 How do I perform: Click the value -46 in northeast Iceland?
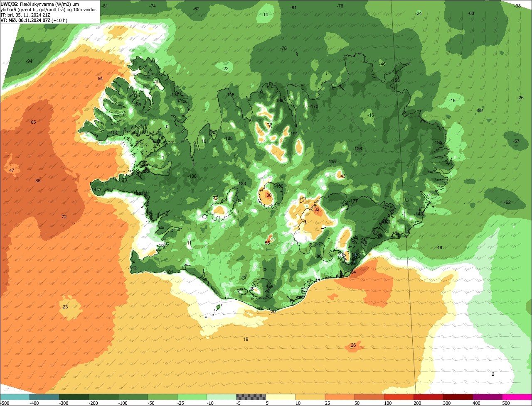(382, 64)
